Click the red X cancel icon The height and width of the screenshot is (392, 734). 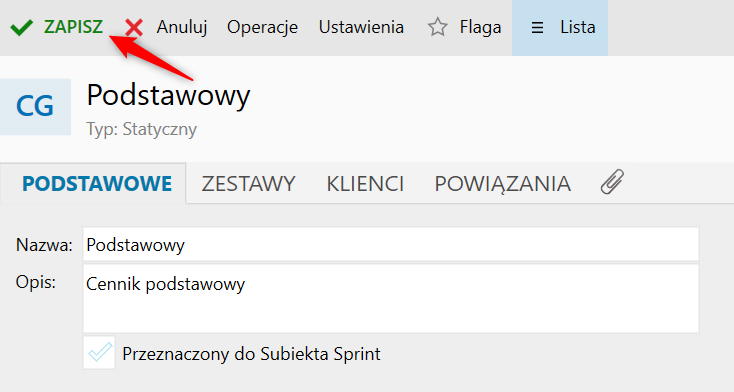pos(134,28)
